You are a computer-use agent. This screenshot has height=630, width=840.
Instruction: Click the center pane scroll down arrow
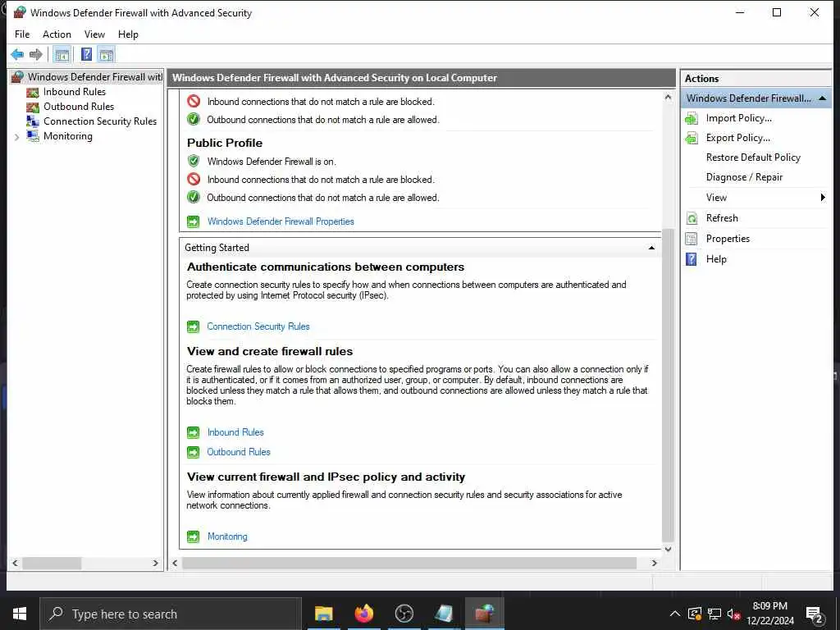pos(668,549)
